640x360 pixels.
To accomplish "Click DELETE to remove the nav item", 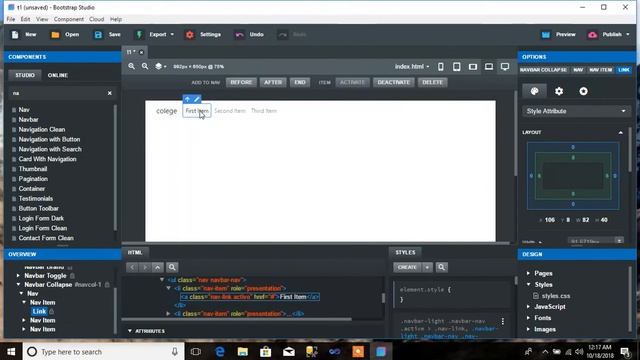I will pyautogui.click(x=432, y=82).
